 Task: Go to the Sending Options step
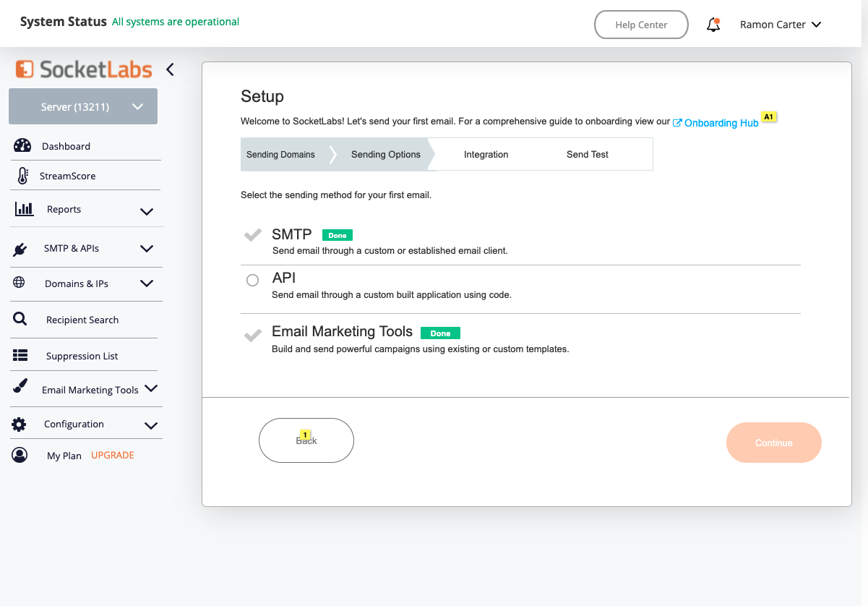point(386,154)
